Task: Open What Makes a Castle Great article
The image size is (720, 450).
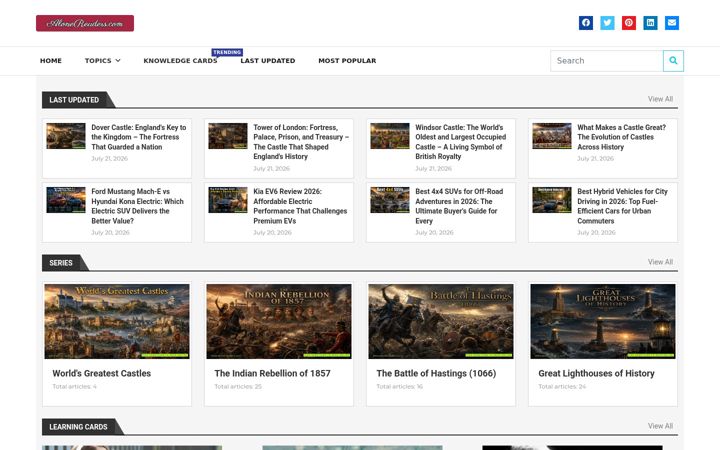Action: (621, 137)
